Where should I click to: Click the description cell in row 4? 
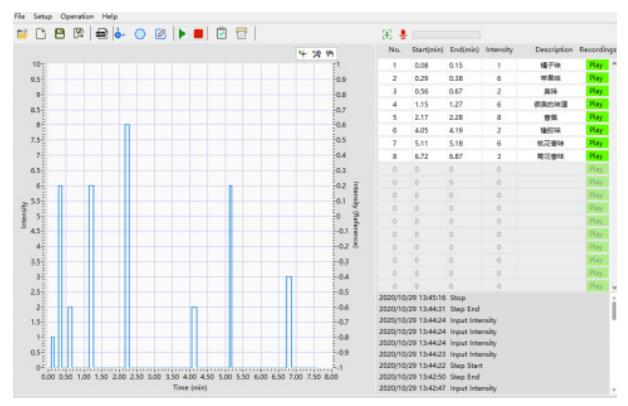(x=551, y=104)
